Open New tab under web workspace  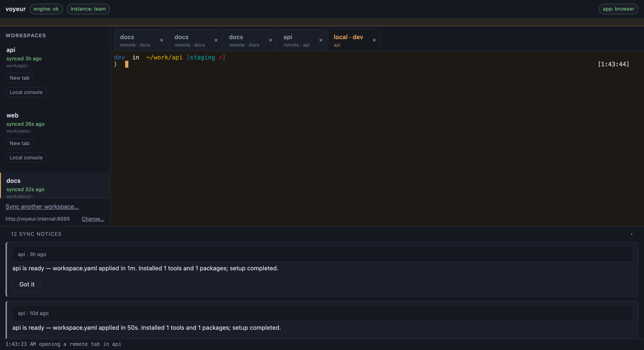click(x=20, y=143)
